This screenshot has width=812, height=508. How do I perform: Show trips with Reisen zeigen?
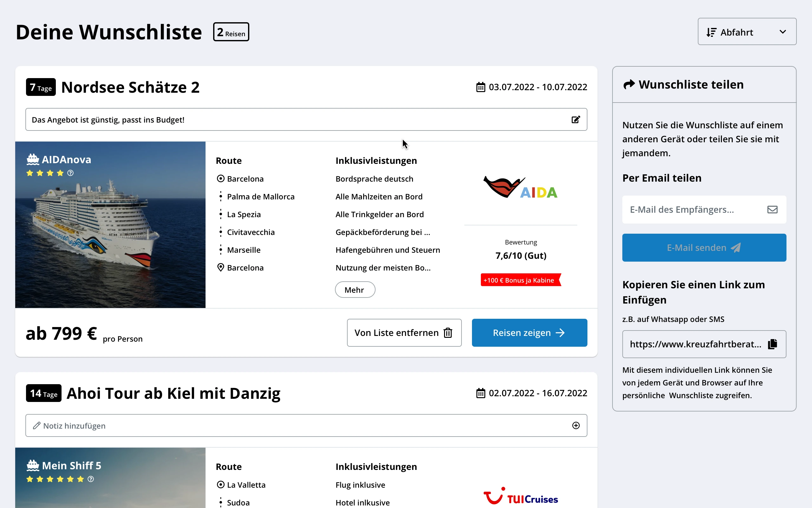click(529, 333)
